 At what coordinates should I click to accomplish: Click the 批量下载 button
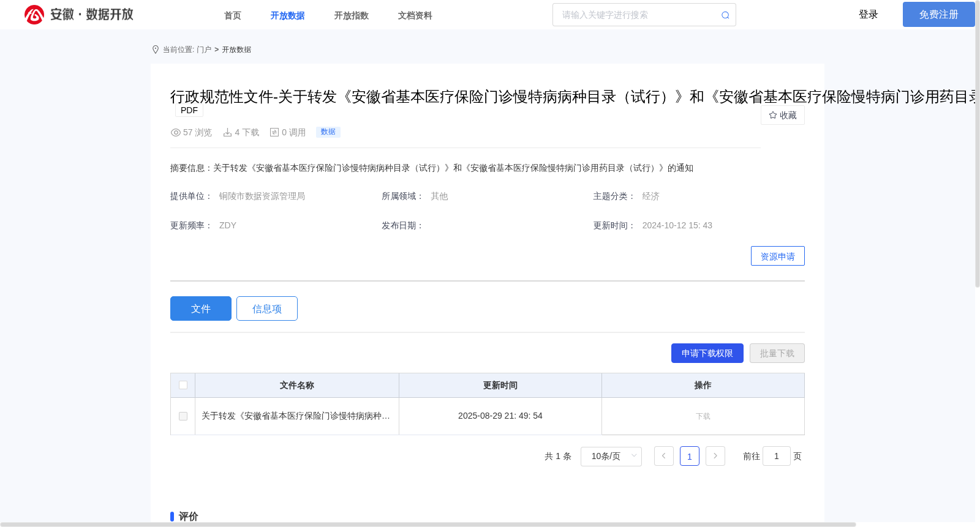tap(777, 353)
